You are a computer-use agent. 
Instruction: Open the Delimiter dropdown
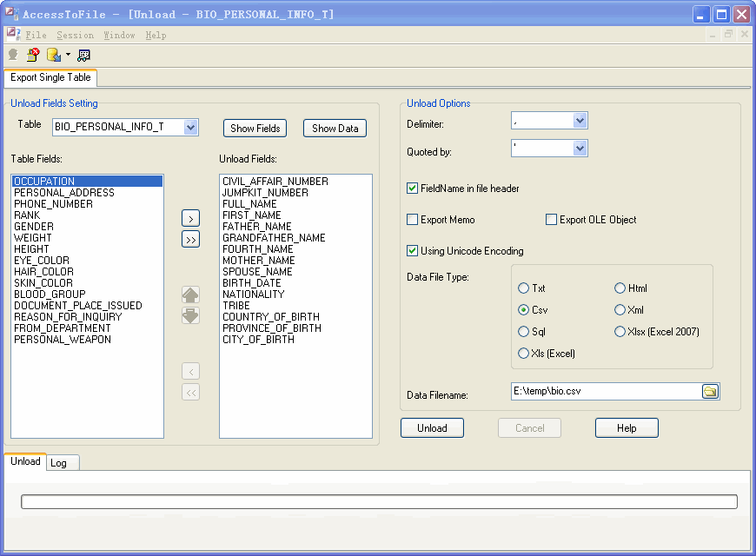(580, 121)
